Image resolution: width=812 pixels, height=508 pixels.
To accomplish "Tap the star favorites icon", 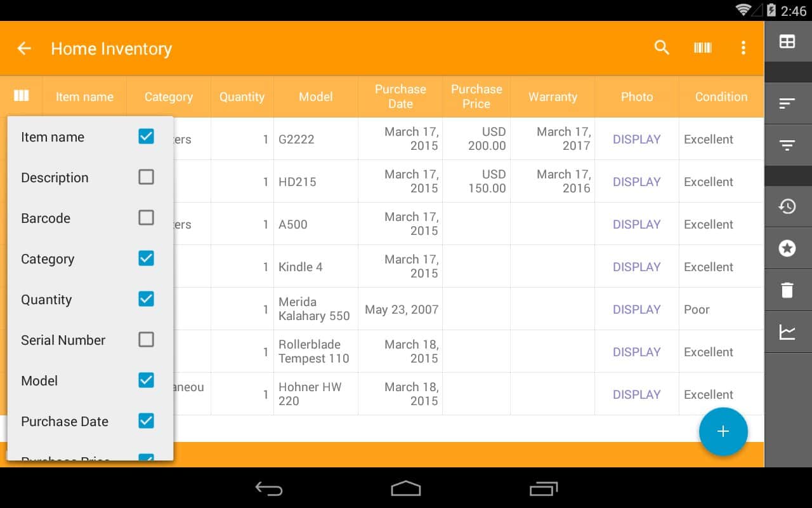I will click(787, 248).
